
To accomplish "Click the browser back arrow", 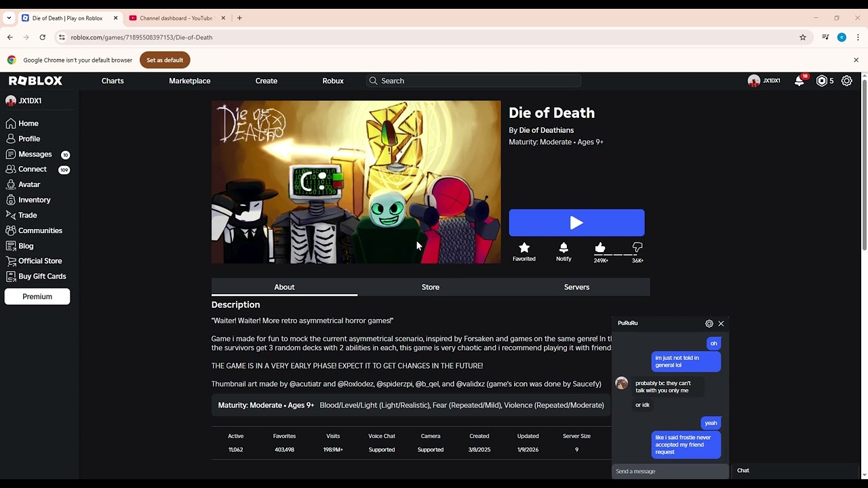I will [x=10, y=37].
